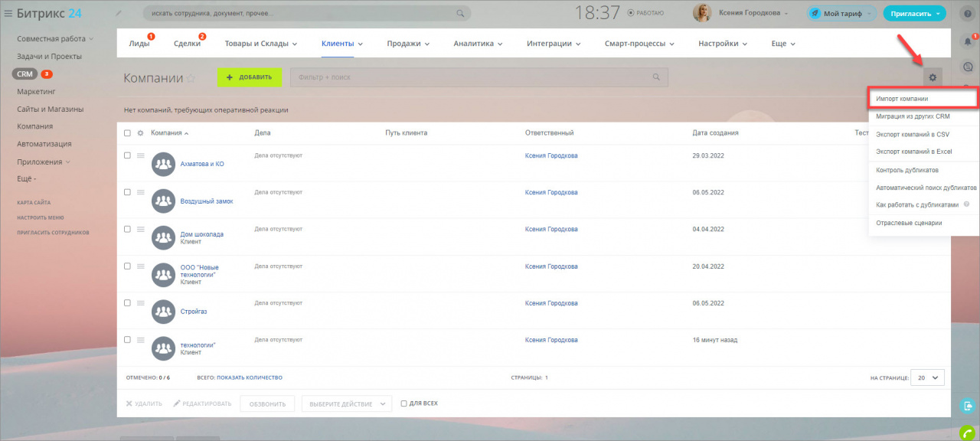Image resolution: width=980 pixels, height=441 pixels.
Task: Open the hamburger menu next to Битрикс logo
Action: pyautogui.click(x=8, y=13)
